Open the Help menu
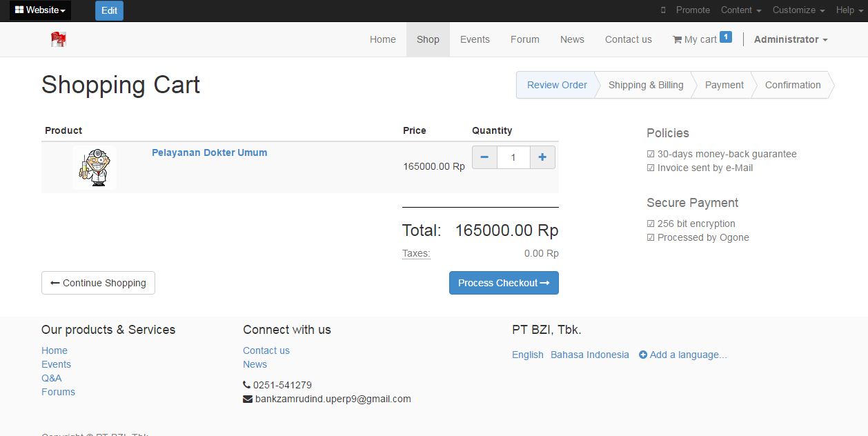The height and width of the screenshot is (436, 868). point(849,10)
